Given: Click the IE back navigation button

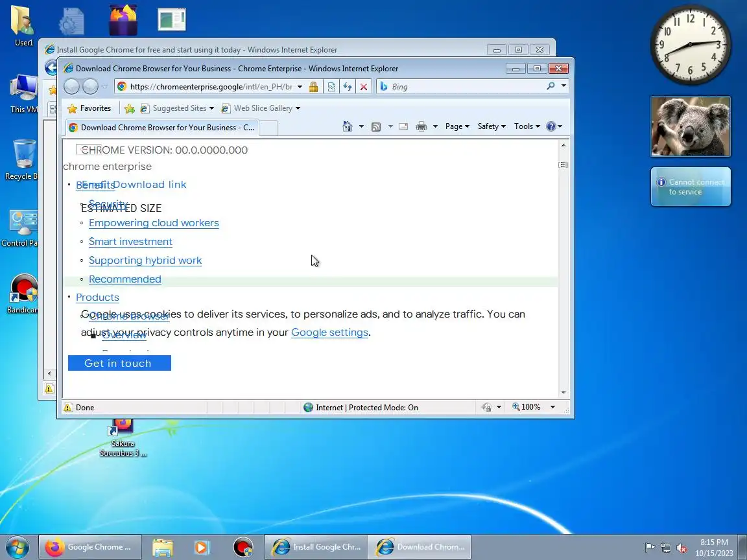Looking at the screenshot, I should [x=71, y=87].
